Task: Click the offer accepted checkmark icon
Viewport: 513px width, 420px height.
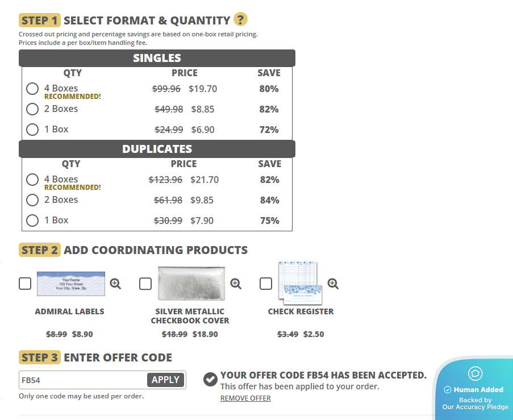Action: click(x=210, y=379)
